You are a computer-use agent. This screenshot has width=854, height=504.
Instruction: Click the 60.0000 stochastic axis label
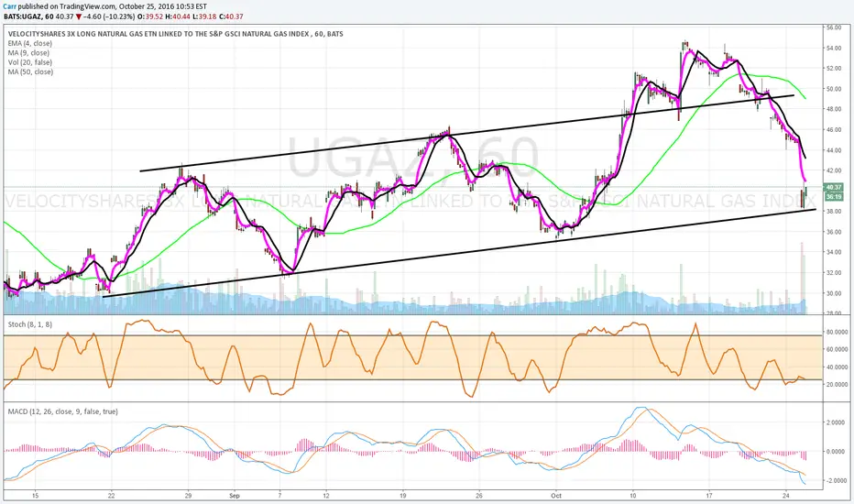click(837, 349)
